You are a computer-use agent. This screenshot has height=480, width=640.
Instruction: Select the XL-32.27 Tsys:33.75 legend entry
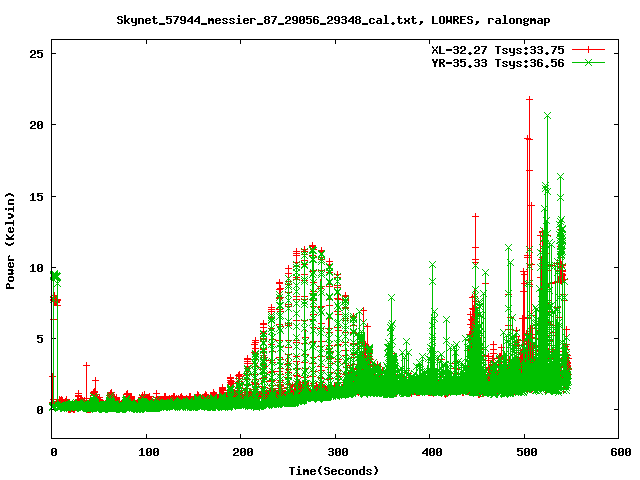498,50
